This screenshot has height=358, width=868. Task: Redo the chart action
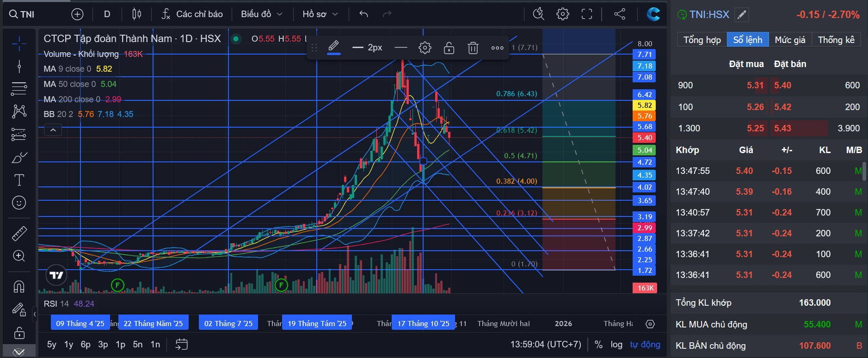pos(387,14)
